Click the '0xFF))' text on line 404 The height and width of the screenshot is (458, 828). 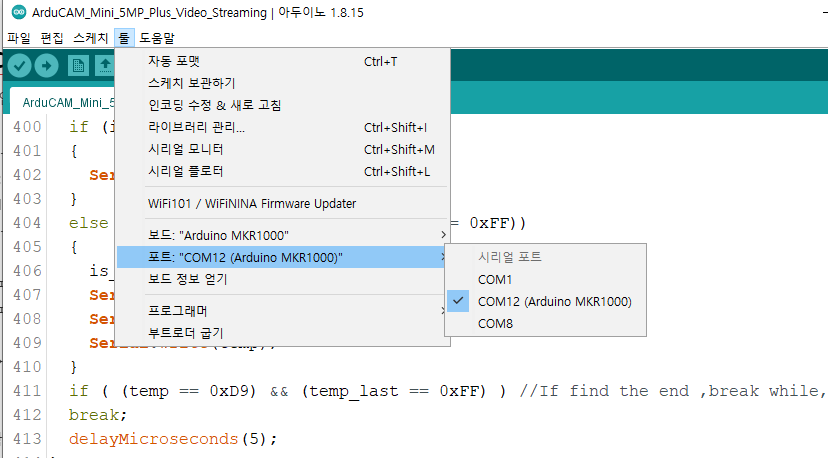coord(497,223)
